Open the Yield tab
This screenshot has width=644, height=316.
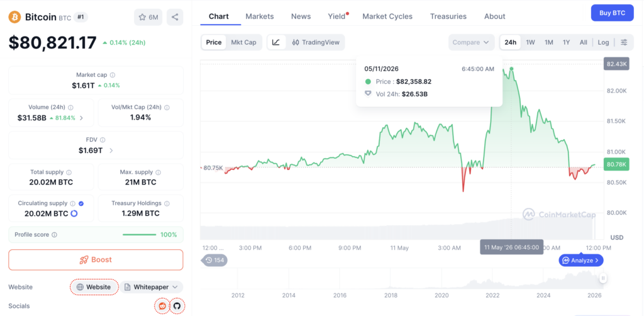[x=337, y=16]
